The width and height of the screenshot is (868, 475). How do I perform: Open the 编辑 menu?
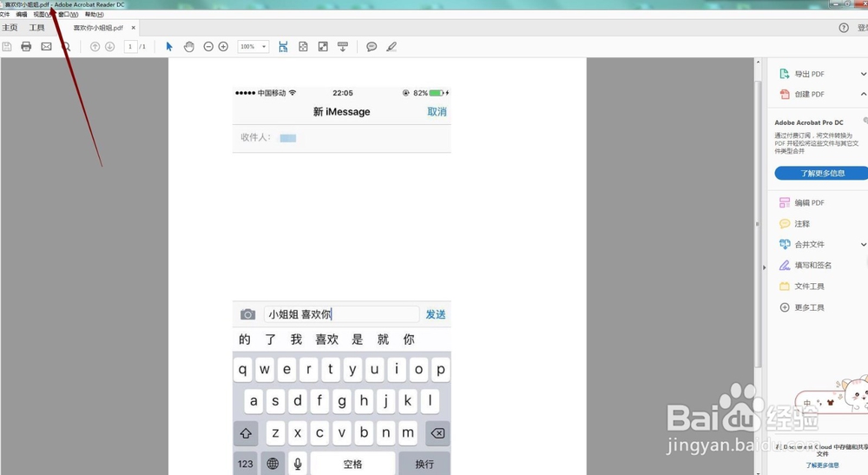point(22,15)
